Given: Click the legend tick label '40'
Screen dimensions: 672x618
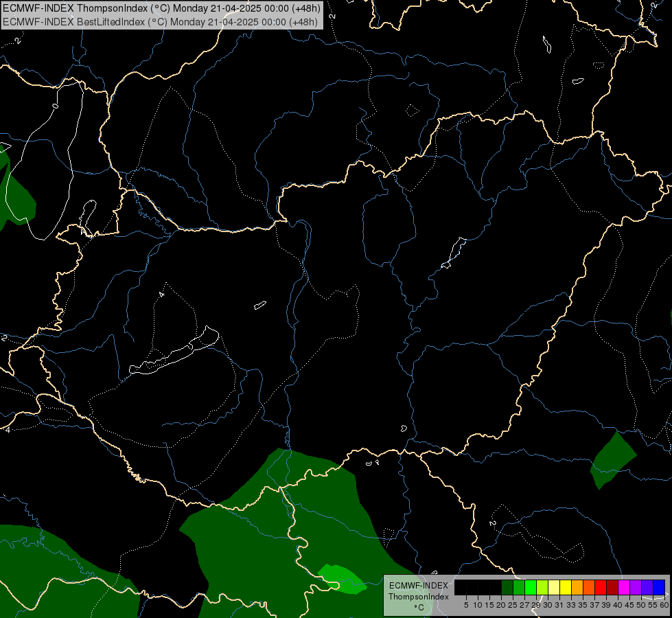Looking at the screenshot, I should pos(618,605).
